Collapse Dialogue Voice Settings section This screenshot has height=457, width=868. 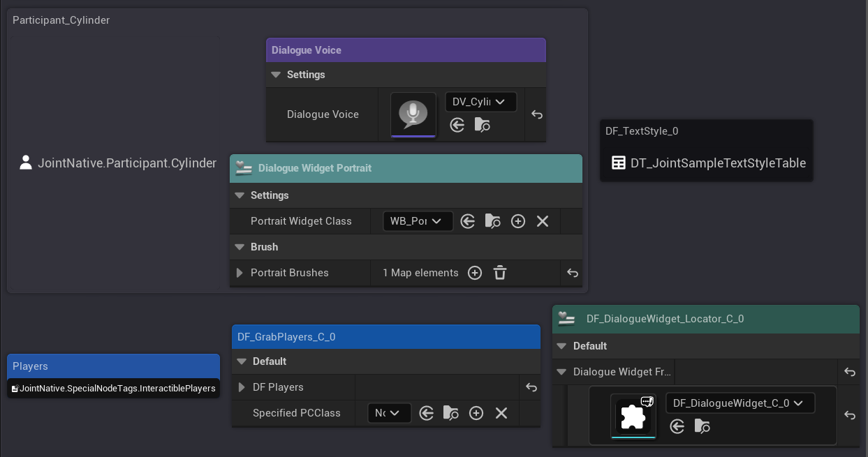pyautogui.click(x=276, y=75)
